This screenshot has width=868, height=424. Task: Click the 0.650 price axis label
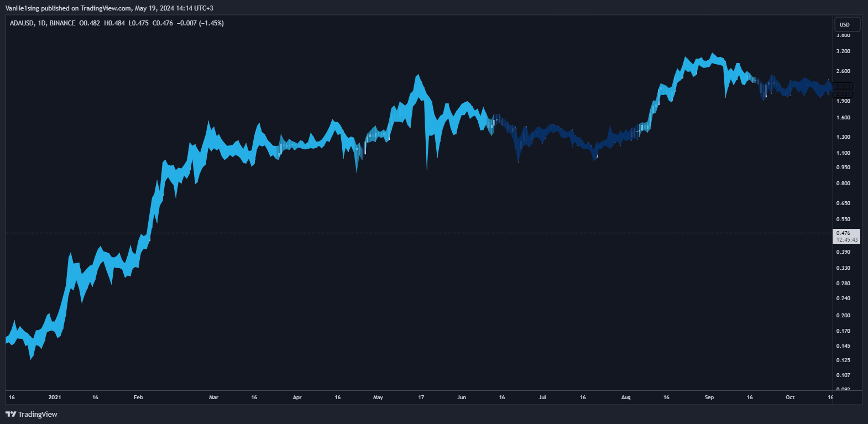tap(843, 203)
